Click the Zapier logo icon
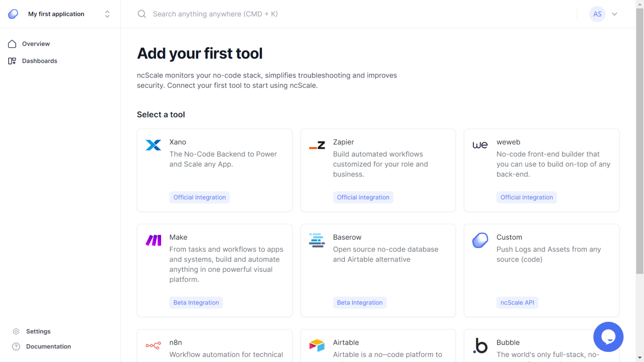The height and width of the screenshot is (362, 644). (x=317, y=145)
